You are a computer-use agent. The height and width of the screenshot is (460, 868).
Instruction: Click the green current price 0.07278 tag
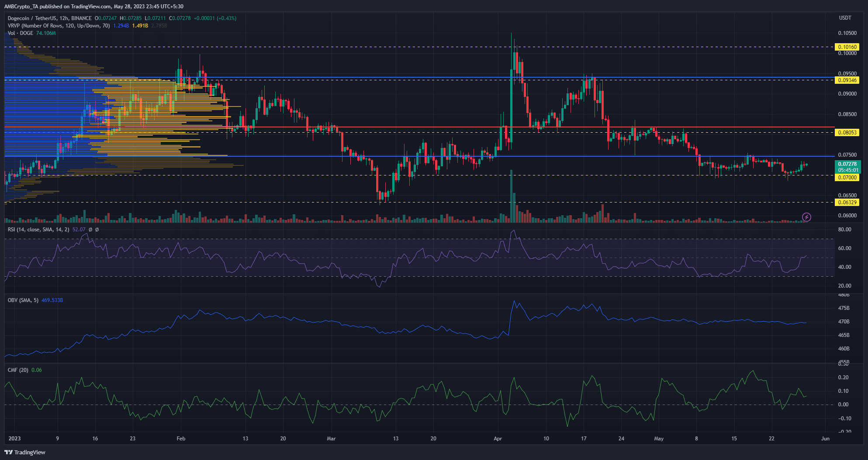847,167
